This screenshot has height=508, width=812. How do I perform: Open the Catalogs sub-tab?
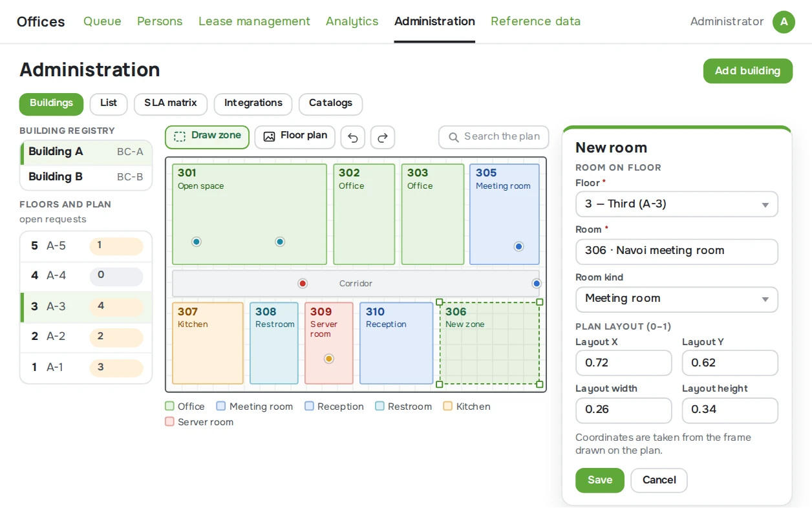(330, 104)
